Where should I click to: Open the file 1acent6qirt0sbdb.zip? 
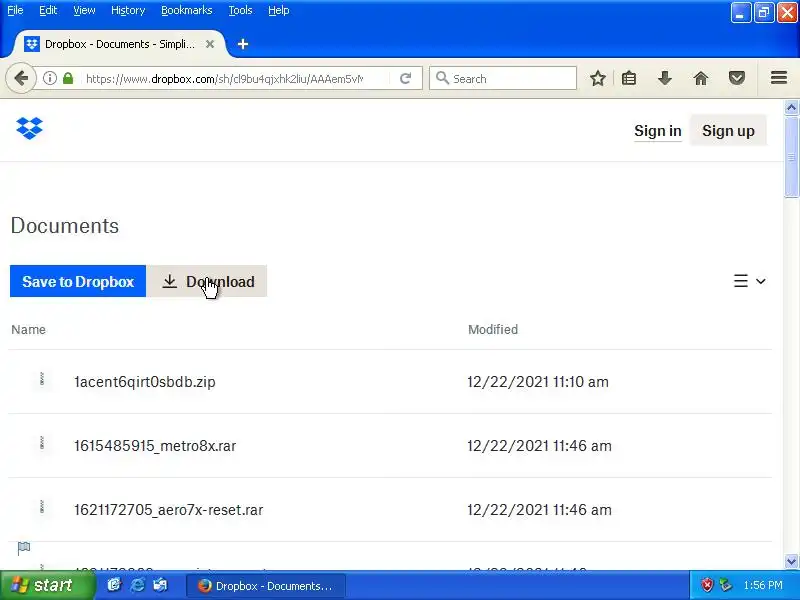coord(145,382)
